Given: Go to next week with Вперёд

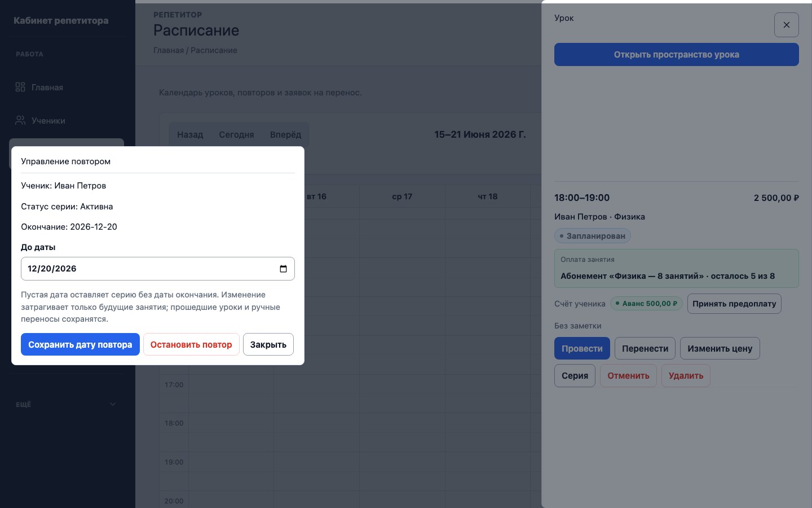Looking at the screenshot, I should 285,135.
